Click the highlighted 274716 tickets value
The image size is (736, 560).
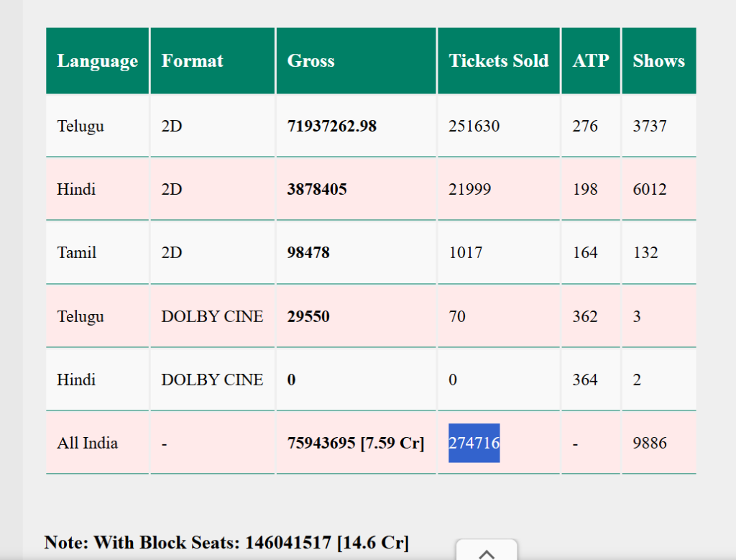tap(474, 443)
